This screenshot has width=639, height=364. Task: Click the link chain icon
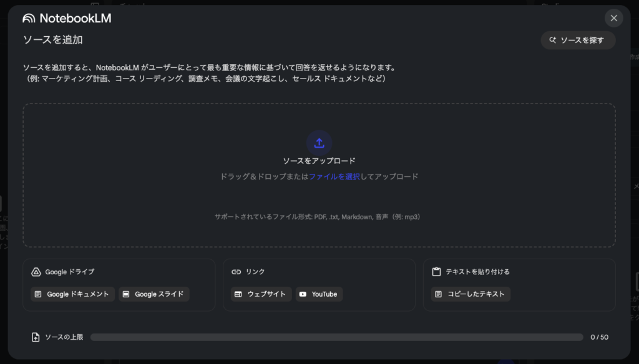[x=236, y=272]
